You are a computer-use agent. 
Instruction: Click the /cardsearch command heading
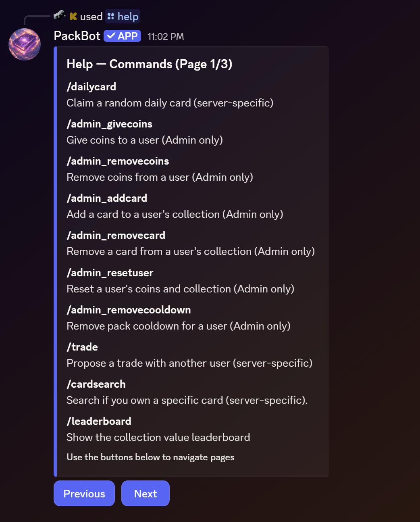click(96, 384)
